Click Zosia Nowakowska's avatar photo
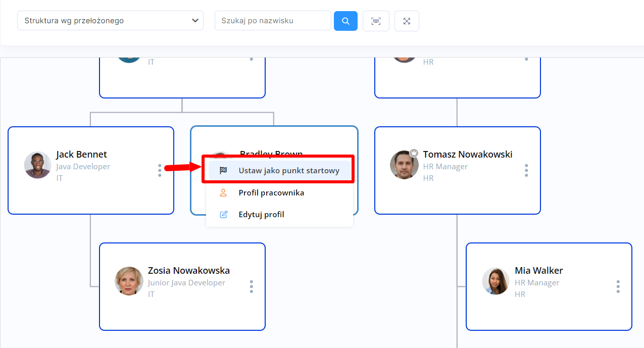 point(129,281)
